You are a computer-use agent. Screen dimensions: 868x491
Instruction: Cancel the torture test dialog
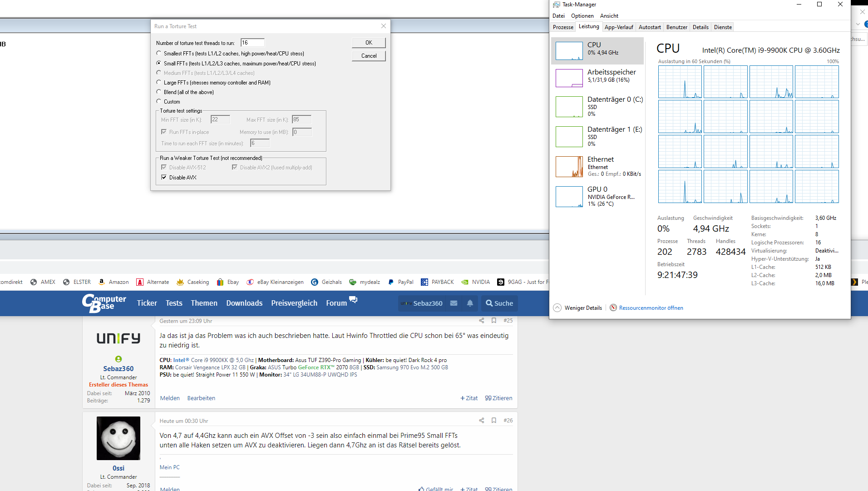click(x=369, y=56)
